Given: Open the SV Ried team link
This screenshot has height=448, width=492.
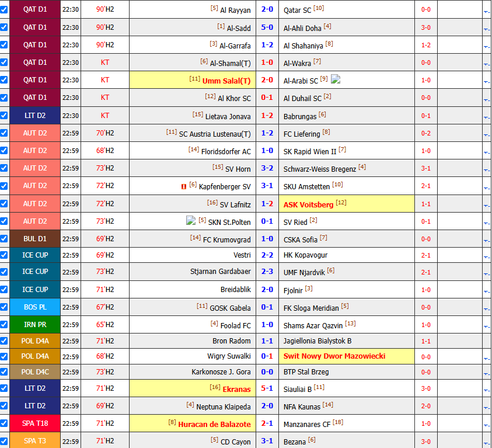Looking at the screenshot, I should (x=295, y=223).
